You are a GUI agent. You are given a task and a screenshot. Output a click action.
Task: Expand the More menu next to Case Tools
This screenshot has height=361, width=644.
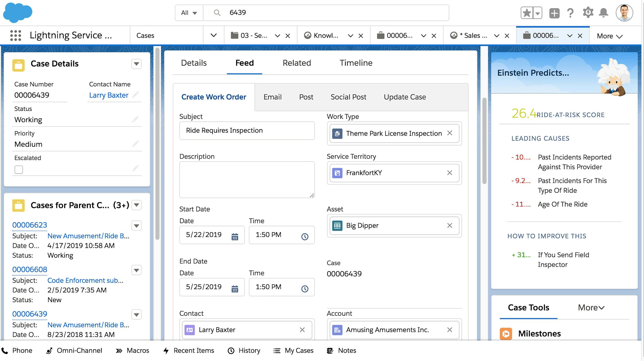click(591, 307)
